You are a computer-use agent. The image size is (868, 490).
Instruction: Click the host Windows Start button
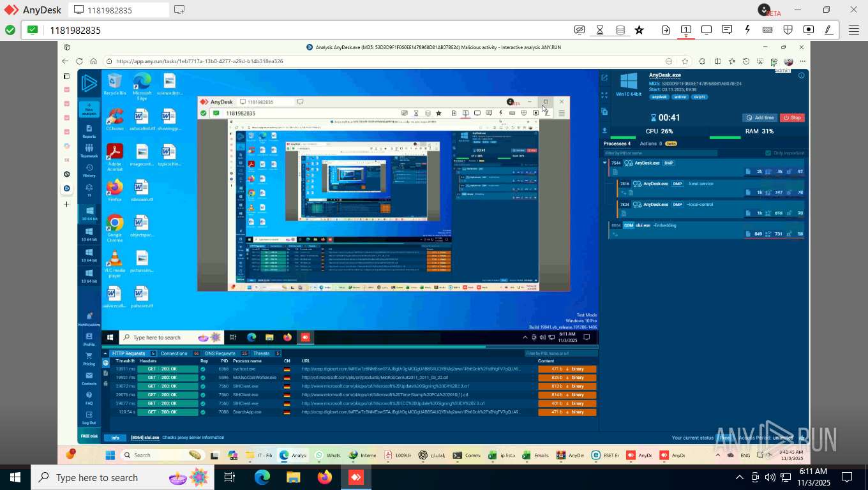coord(15,477)
